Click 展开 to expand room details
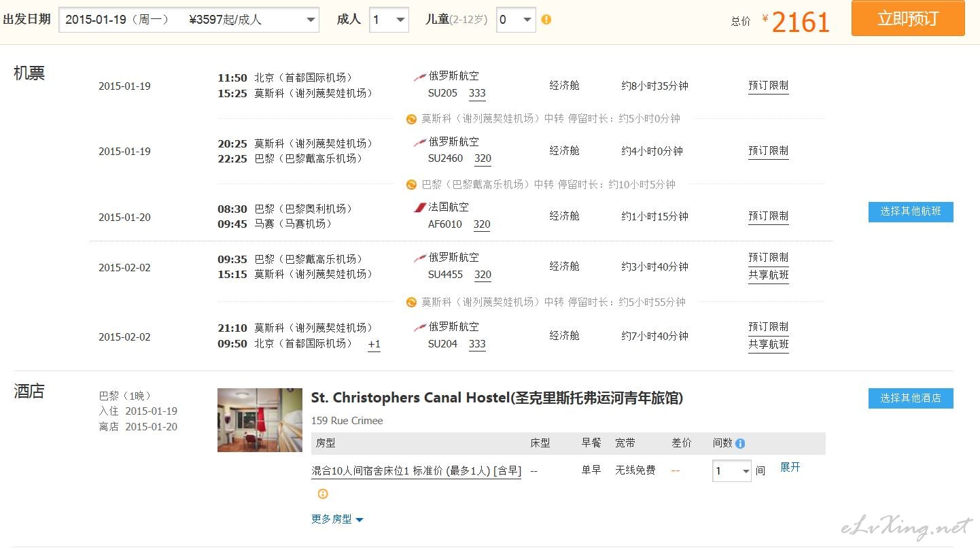The width and height of the screenshot is (980, 550). click(x=790, y=468)
